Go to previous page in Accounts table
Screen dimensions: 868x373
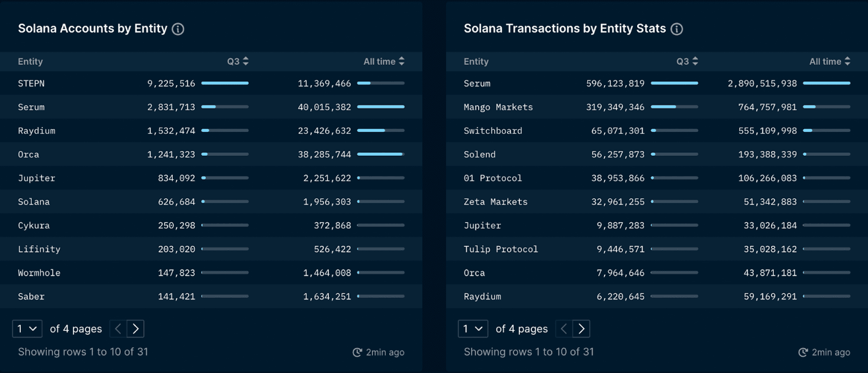[x=118, y=329]
